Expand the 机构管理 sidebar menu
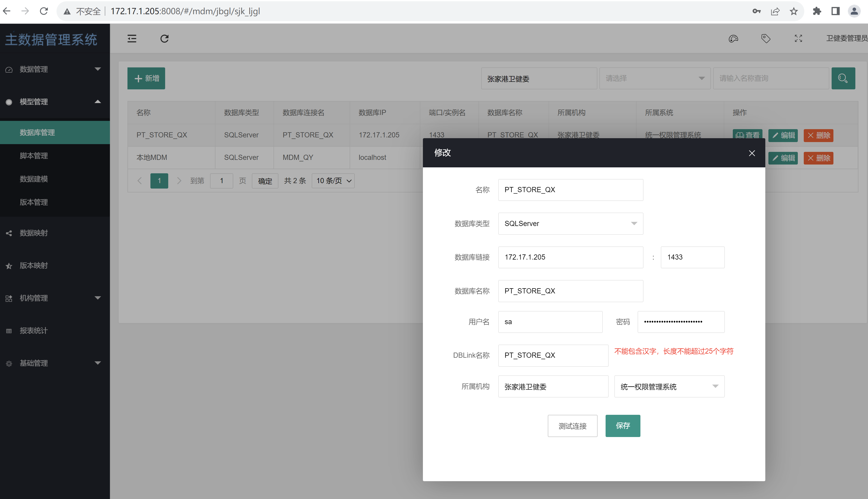 [x=55, y=298]
